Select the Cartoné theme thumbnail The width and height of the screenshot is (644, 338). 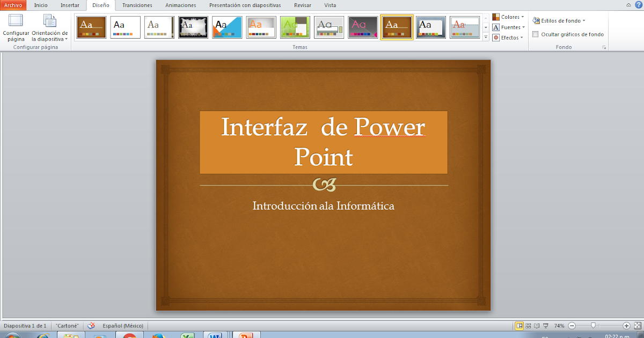click(397, 27)
